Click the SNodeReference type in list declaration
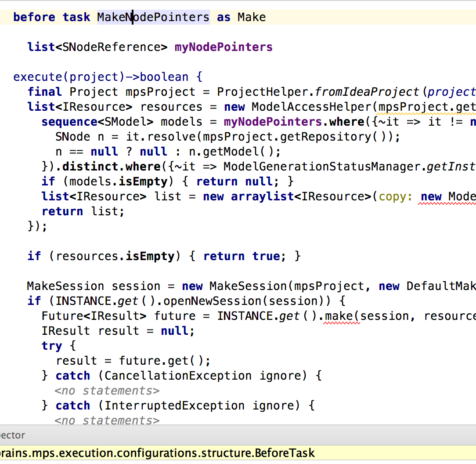 pyautogui.click(x=115, y=47)
